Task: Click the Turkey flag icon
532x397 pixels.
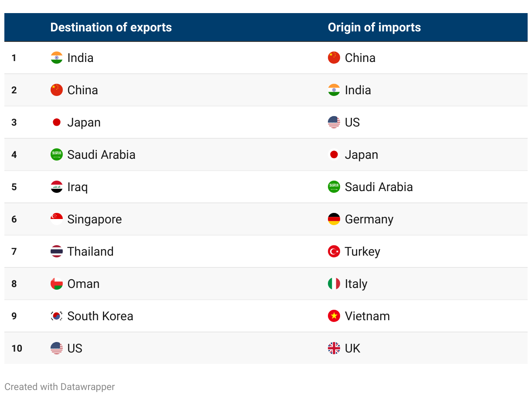Action: [x=334, y=251]
